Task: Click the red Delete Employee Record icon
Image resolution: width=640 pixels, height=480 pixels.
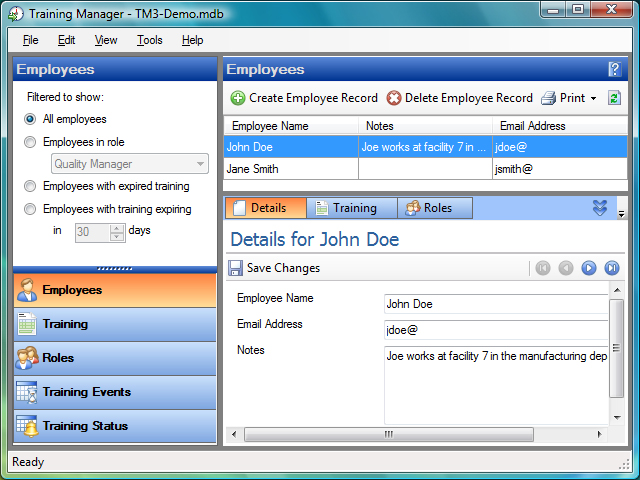Action: click(x=394, y=98)
